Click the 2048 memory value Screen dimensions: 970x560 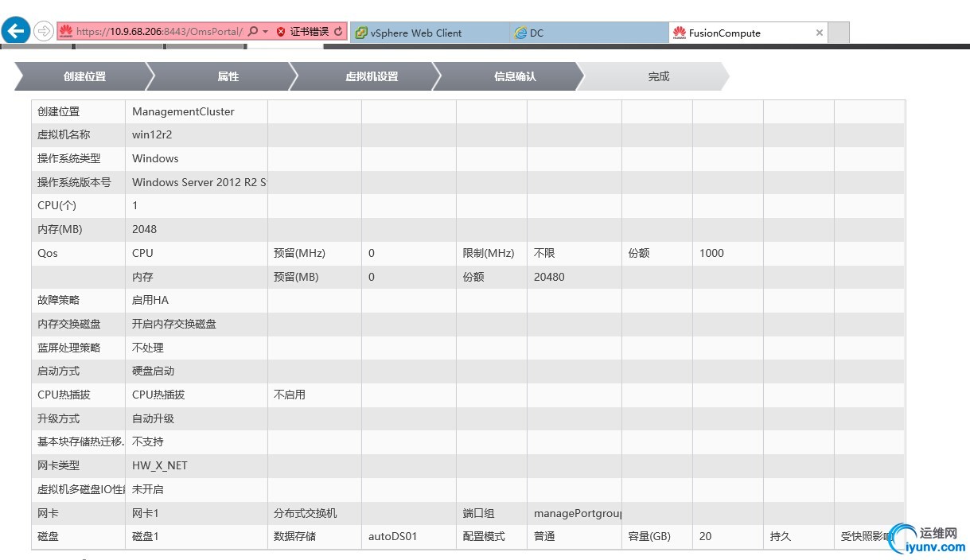point(144,229)
